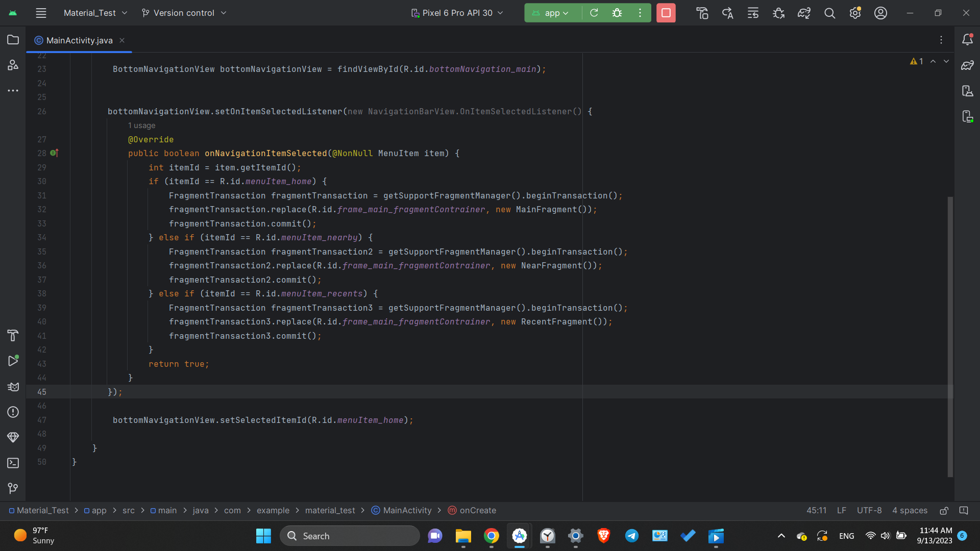Screen dimensions: 980x551
Task: Open the Logcat tool window
Action: coord(13,386)
